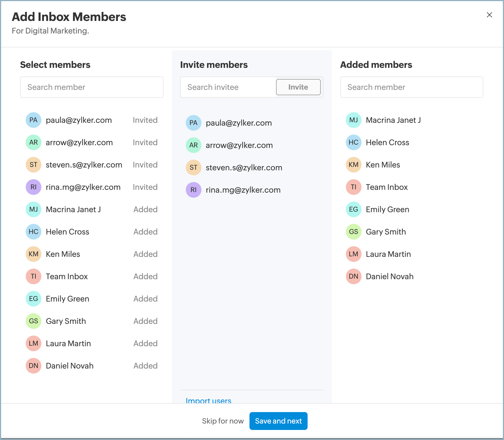Select Helen Cross in Added members list

pyautogui.click(x=387, y=142)
